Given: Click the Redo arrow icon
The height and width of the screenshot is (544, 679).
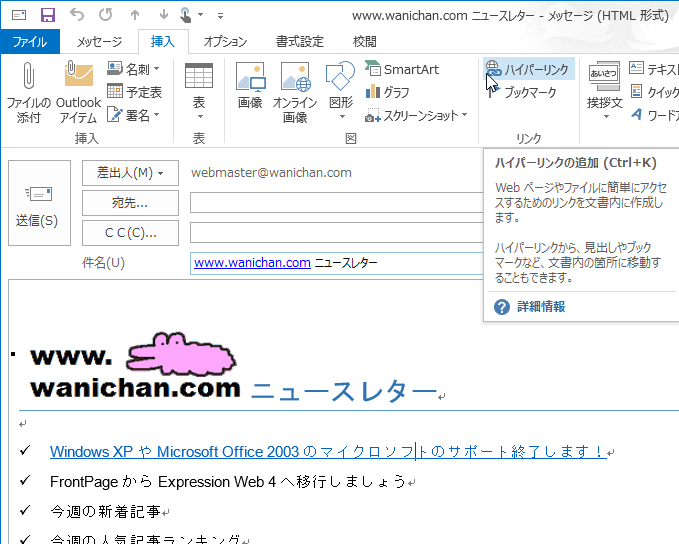Looking at the screenshot, I should (x=106, y=15).
